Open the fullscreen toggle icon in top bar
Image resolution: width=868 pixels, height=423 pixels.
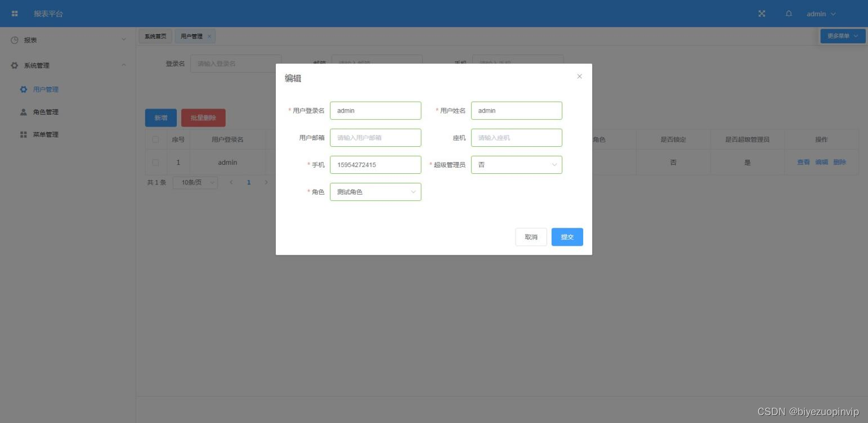click(x=761, y=13)
